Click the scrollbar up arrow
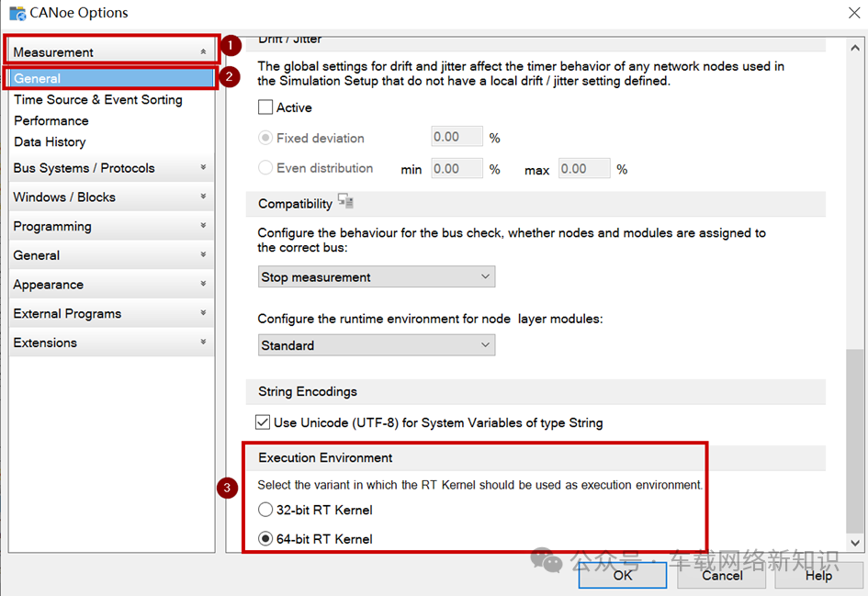 855,48
